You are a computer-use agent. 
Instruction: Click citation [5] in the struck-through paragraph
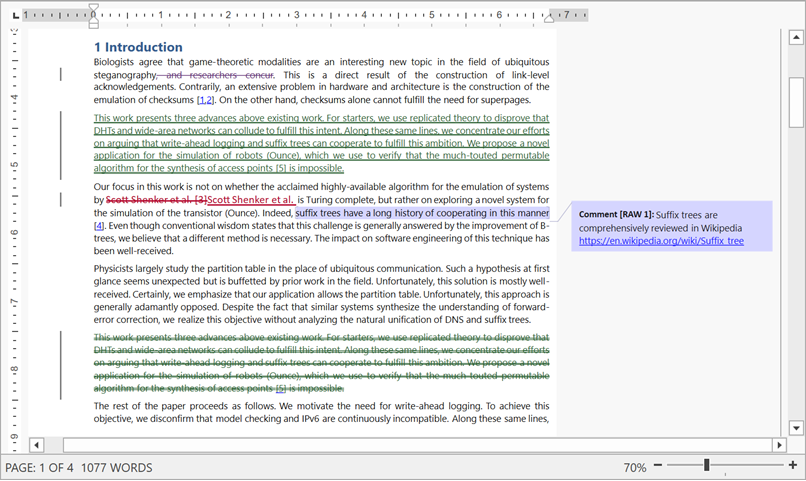(281, 388)
